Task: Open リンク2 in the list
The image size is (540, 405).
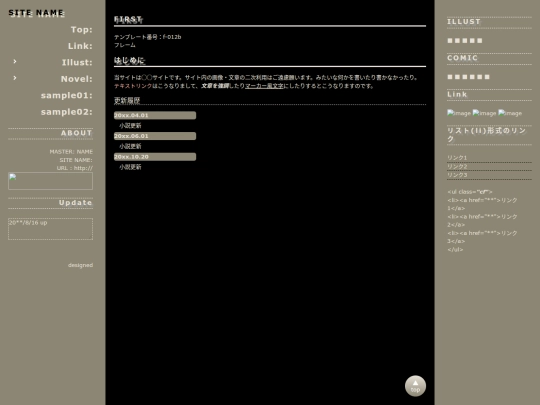Action: [457, 166]
